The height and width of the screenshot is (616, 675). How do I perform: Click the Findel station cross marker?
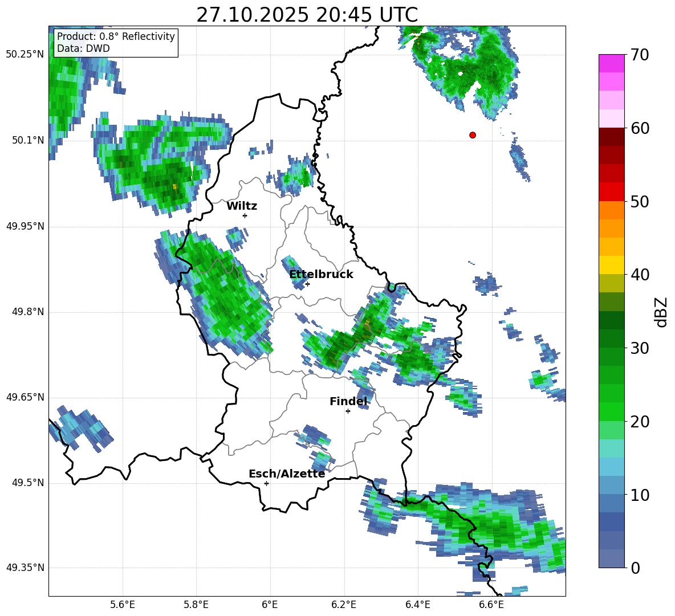[x=348, y=411]
